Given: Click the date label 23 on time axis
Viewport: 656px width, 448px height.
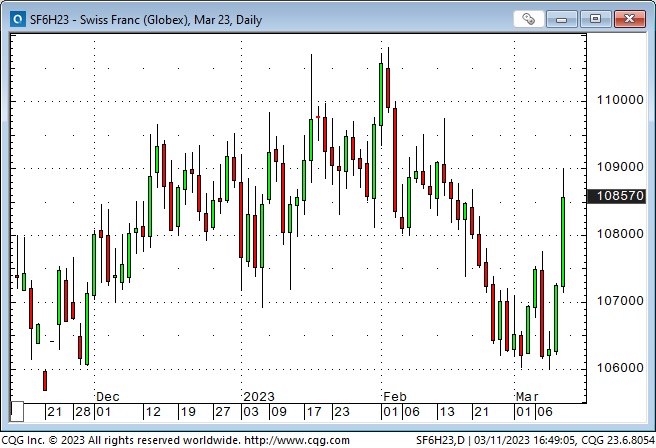Looking at the screenshot, I should (342, 412).
